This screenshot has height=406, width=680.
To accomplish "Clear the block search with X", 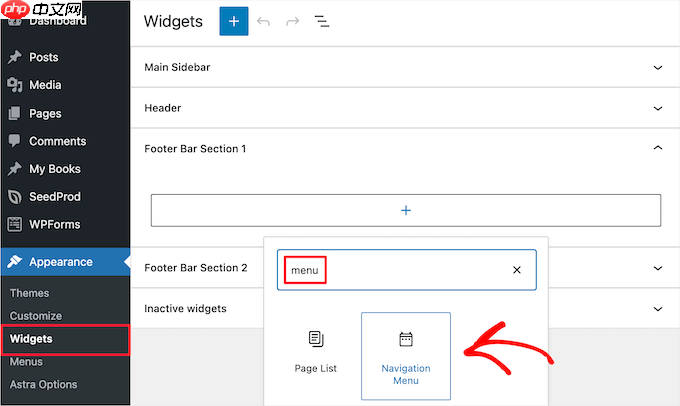I will 517,270.
